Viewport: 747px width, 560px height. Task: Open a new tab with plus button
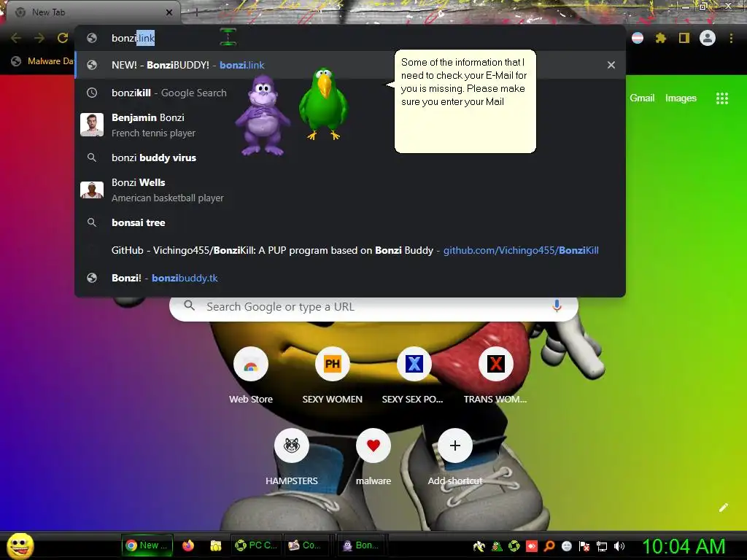[196, 12]
